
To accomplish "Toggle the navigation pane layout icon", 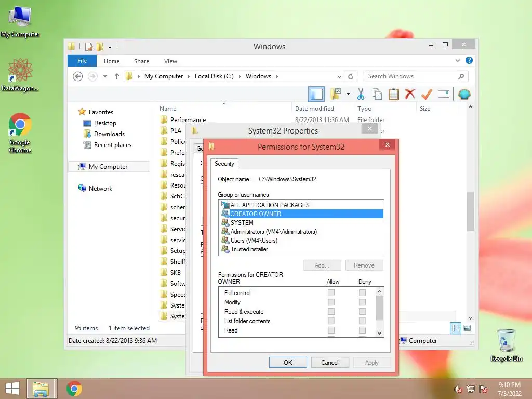I will coord(316,95).
